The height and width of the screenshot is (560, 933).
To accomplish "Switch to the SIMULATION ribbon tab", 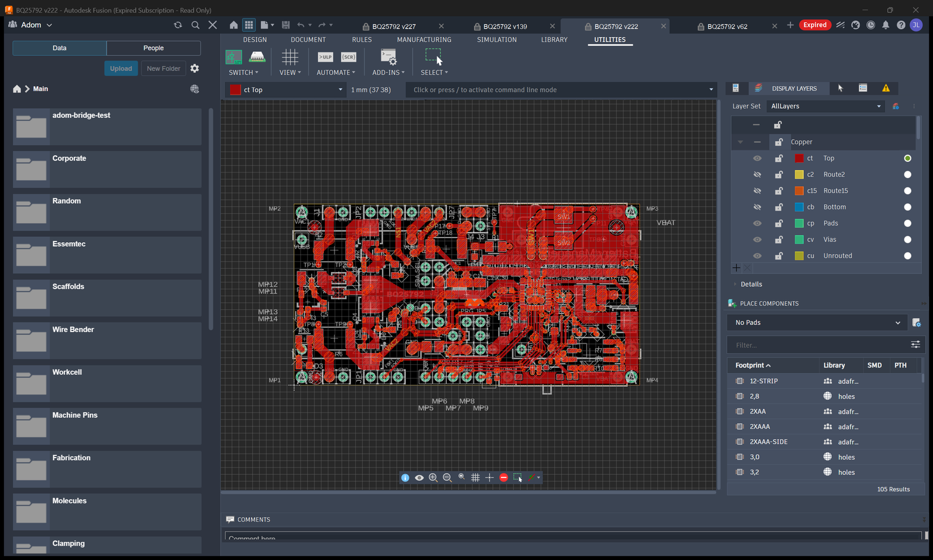I will coord(497,40).
